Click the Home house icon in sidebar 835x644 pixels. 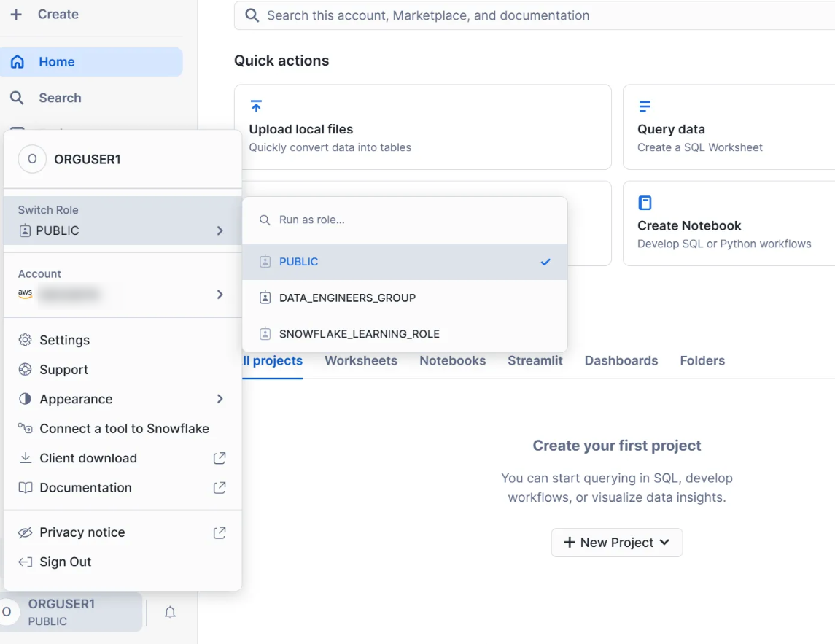click(18, 62)
